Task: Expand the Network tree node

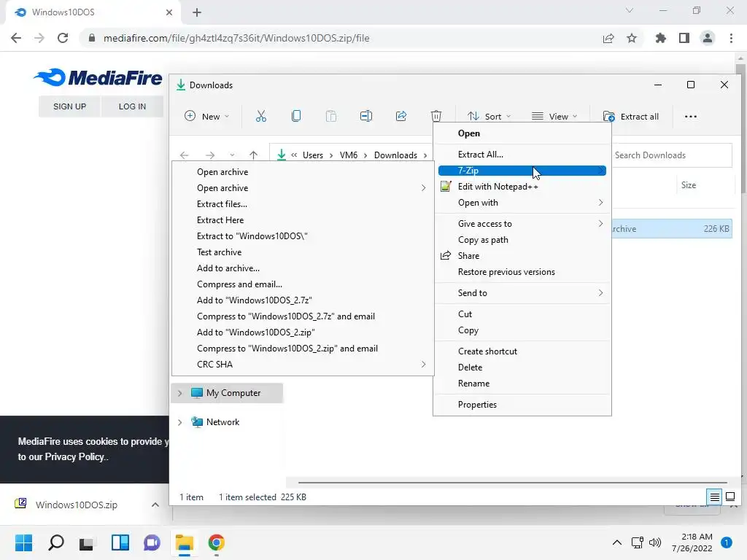Action: tap(179, 422)
